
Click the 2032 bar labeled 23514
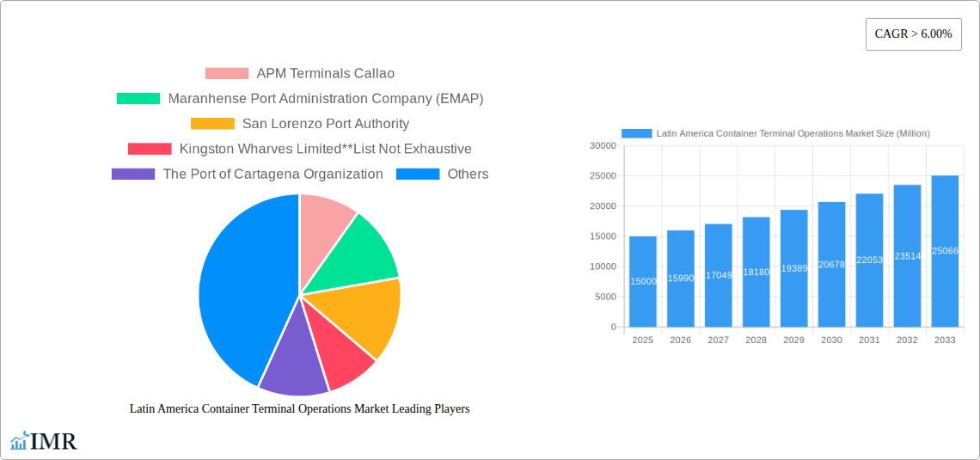[x=908, y=255]
